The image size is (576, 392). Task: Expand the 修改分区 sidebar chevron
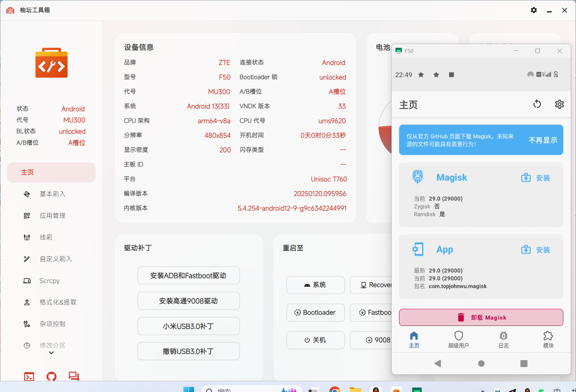[52, 352]
